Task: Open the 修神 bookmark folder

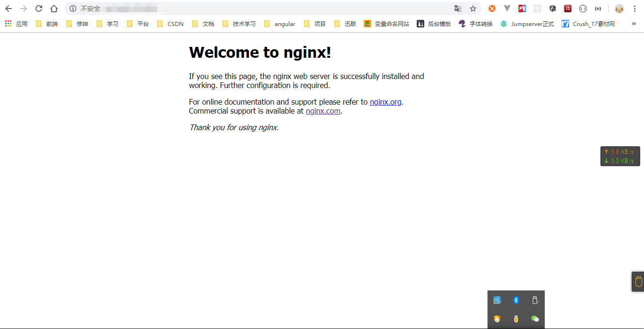Action: point(77,24)
